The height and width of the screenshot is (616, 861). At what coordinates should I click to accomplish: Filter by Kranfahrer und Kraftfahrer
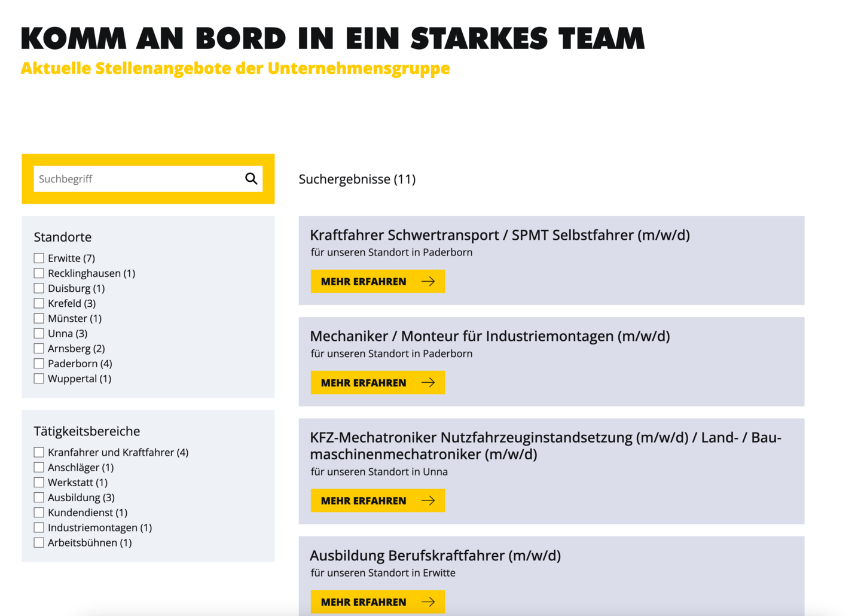pos(39,453)
